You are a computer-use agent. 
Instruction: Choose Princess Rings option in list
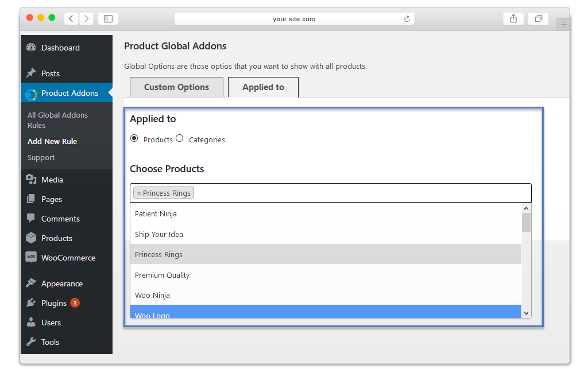pyautogui.click(x=326, y=254)
